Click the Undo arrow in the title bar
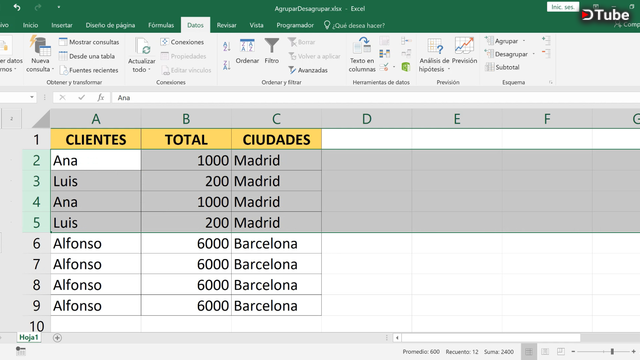This screenshot has height=360, width=640. tap(17, 7)
